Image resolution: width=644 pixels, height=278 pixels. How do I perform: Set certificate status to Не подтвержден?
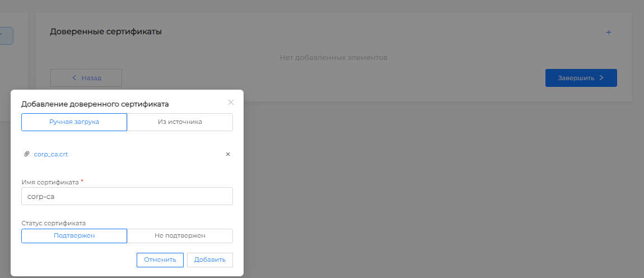(x=180, y=235)
